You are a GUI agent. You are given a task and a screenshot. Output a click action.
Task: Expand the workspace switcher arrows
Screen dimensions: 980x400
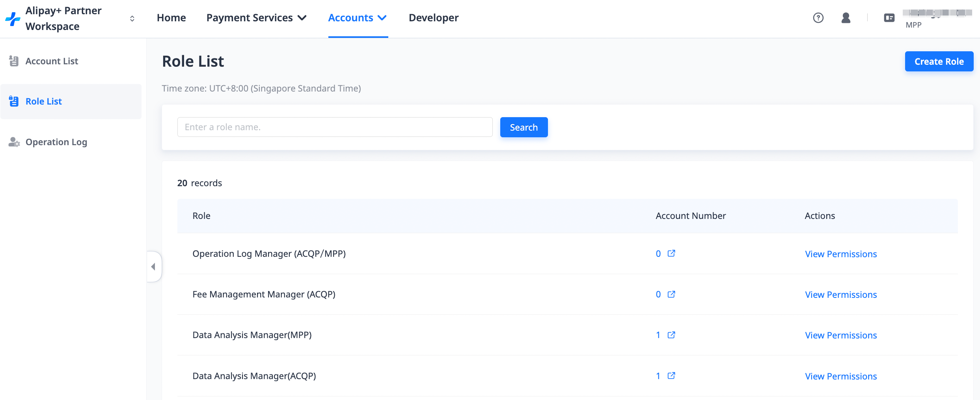click(132, 19)
